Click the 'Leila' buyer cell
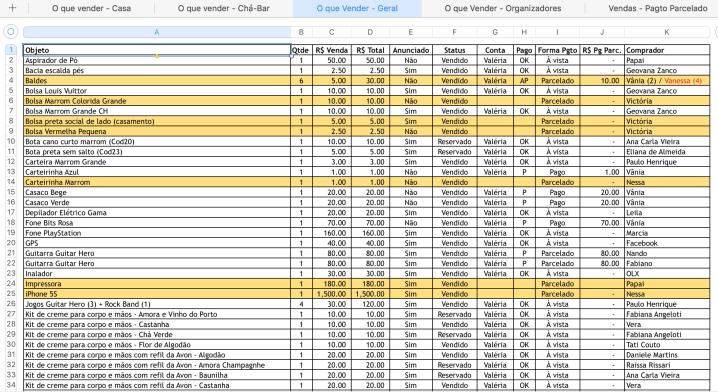 (x=667, y=212)
